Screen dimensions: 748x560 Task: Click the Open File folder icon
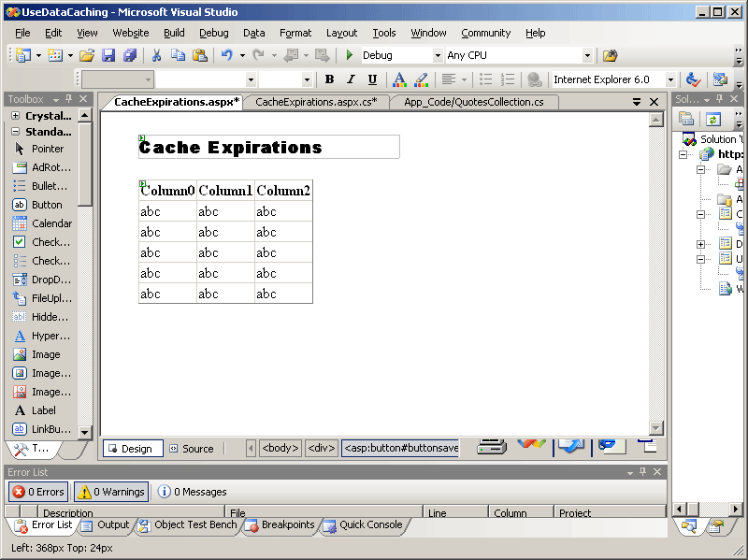point(87,56)
